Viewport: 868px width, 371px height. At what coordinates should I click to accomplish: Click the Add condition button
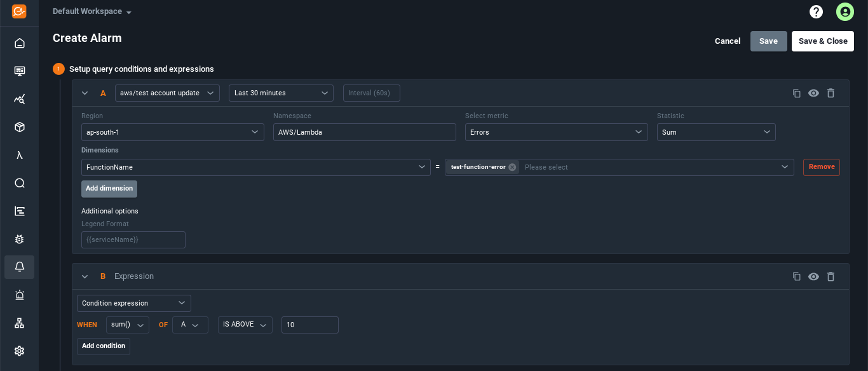[x=103, y=346]
